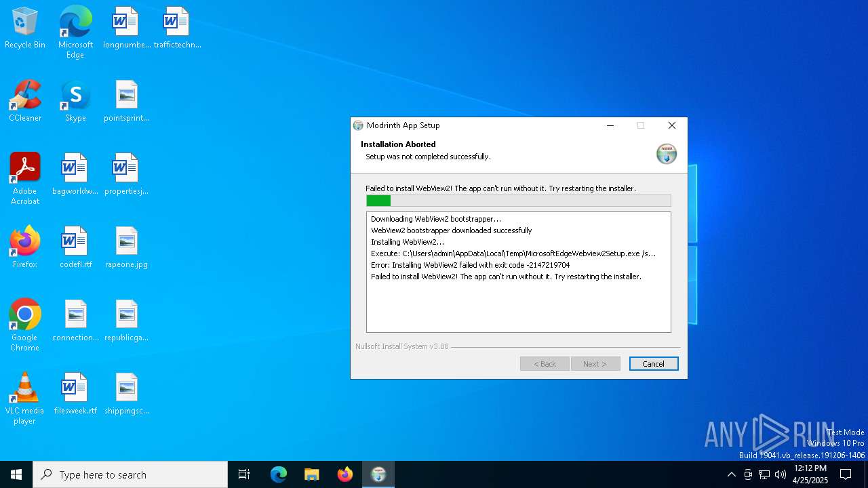Open Adobe Acrobat desktop shortcut
Screen dimensions: 868x488
coord(25,179)
